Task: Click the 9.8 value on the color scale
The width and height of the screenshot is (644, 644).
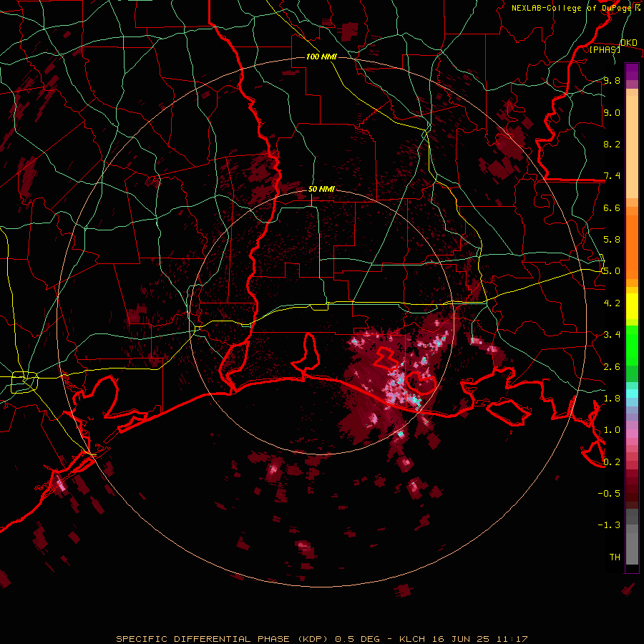Action: [612, 81]
